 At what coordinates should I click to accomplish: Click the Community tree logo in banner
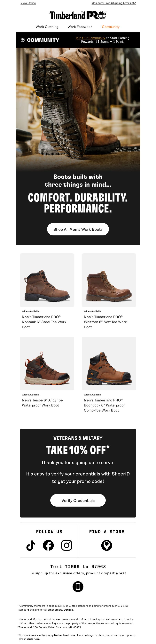(23, 40)
